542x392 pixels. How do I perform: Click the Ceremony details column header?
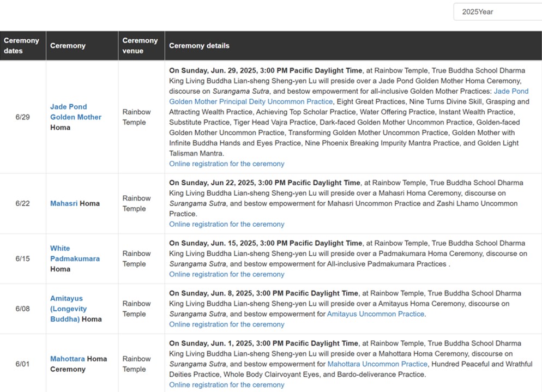point(353,46)
